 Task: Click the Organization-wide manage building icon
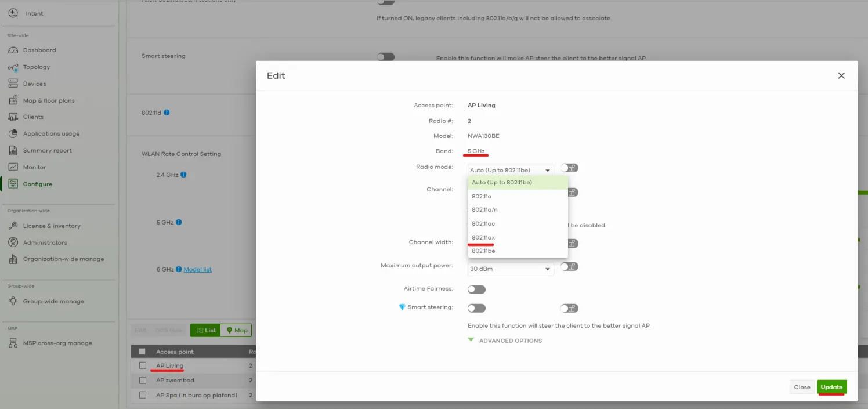(13, 259)
